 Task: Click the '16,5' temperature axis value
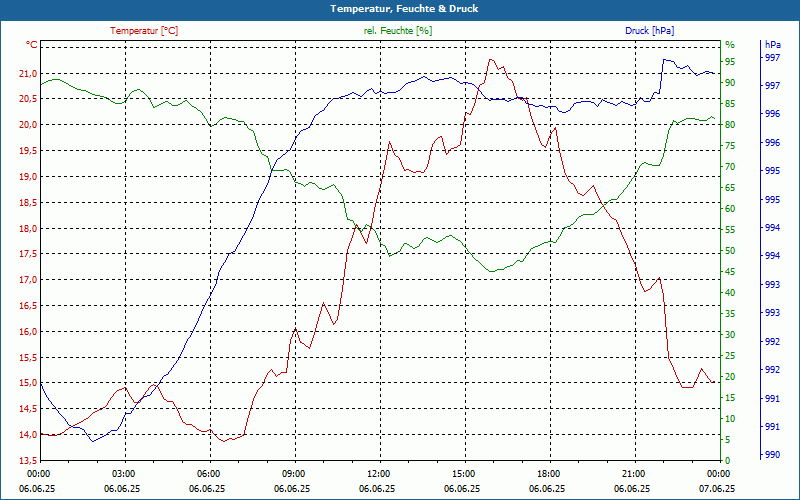pyautogui.click(x=28, y=306)
